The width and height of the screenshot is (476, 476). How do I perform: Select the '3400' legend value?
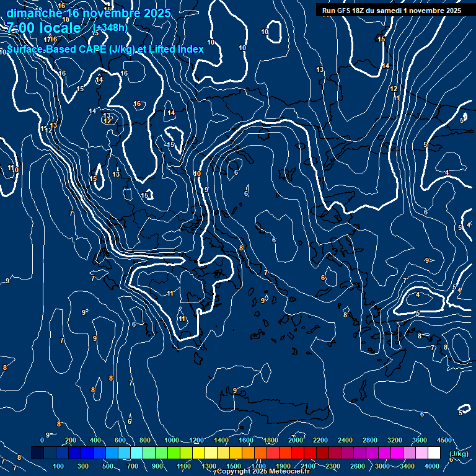pyautogui.click(x=407, y=466)
